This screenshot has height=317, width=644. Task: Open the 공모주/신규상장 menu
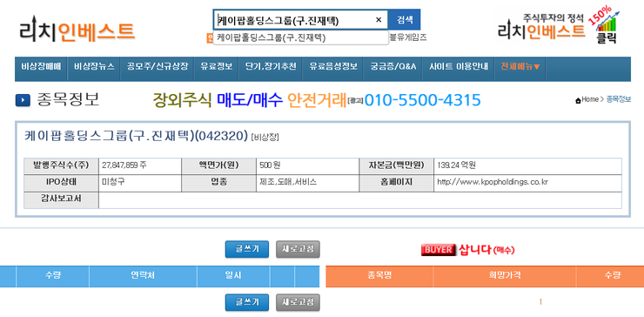point(158,66)
